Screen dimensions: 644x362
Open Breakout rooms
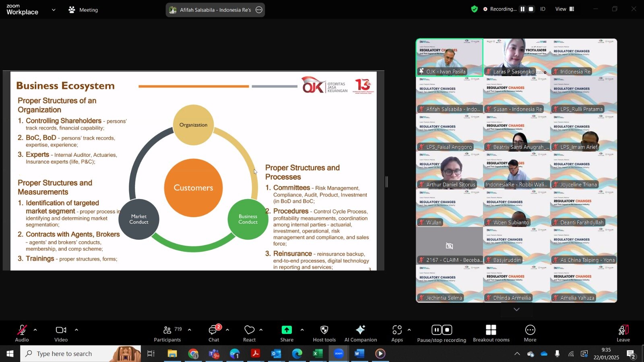click(491, 333)
